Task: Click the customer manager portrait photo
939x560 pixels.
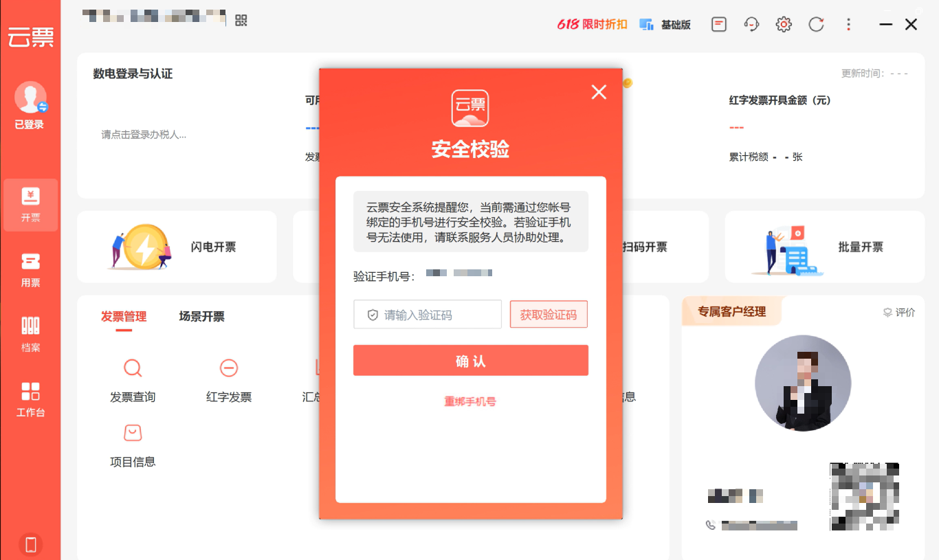Action: (x=803, y=383)
